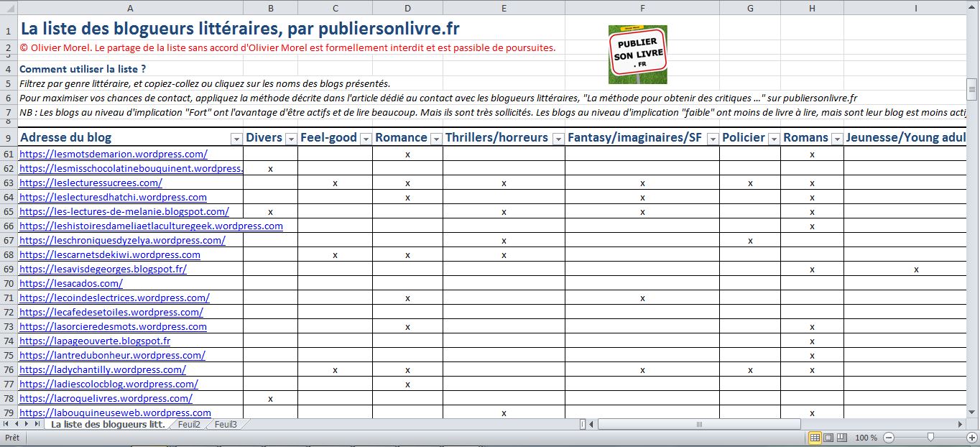Select the Jeunesse x cell in lesavisdegeorges row

click(x=916, y=269)
